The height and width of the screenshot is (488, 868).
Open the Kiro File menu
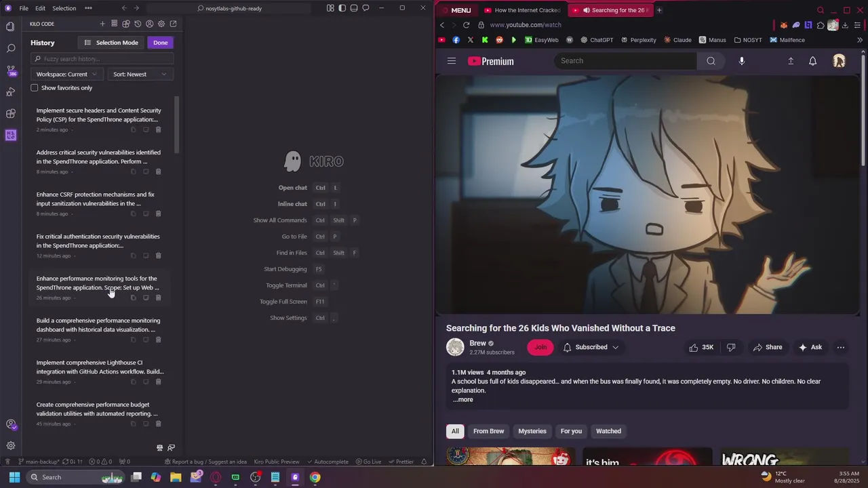[24, 8]
